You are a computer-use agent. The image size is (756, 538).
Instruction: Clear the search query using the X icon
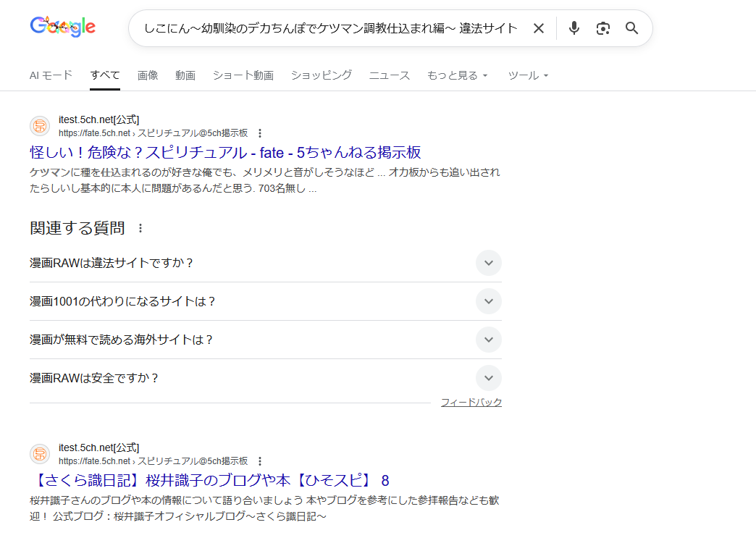pos(538,28)
